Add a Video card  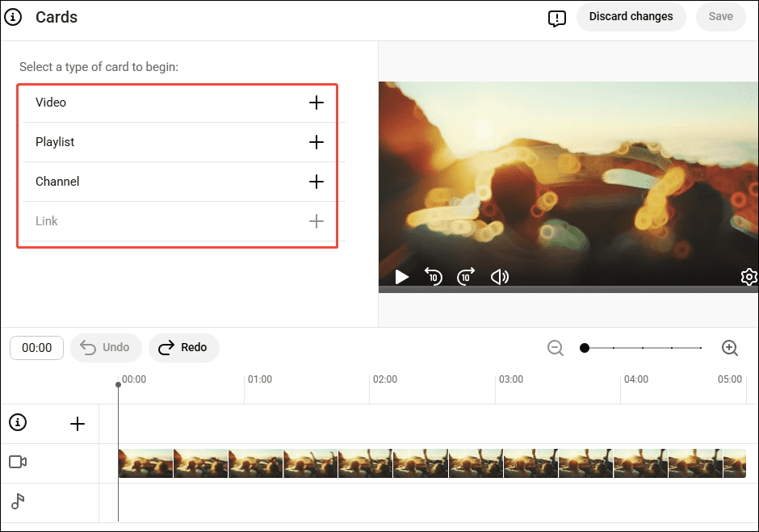[316, 103]
